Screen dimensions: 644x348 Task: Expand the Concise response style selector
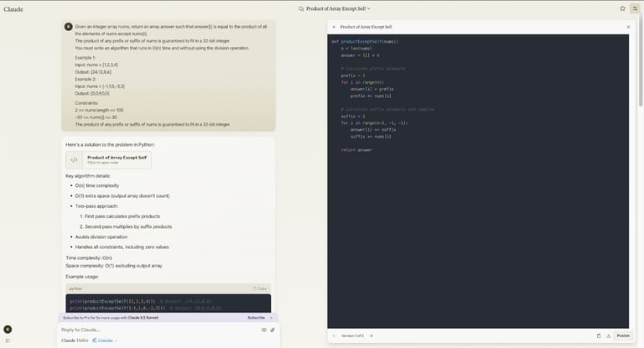(x=107, y=340)
